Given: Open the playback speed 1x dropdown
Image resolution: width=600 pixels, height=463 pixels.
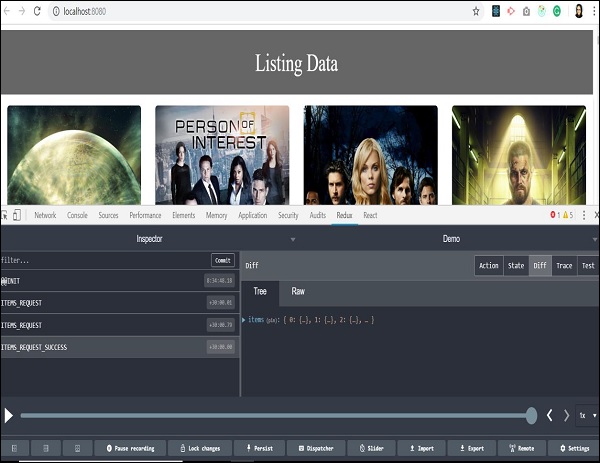Looking at the screenshot, I should pyautogui.click(x=586, y=415).
